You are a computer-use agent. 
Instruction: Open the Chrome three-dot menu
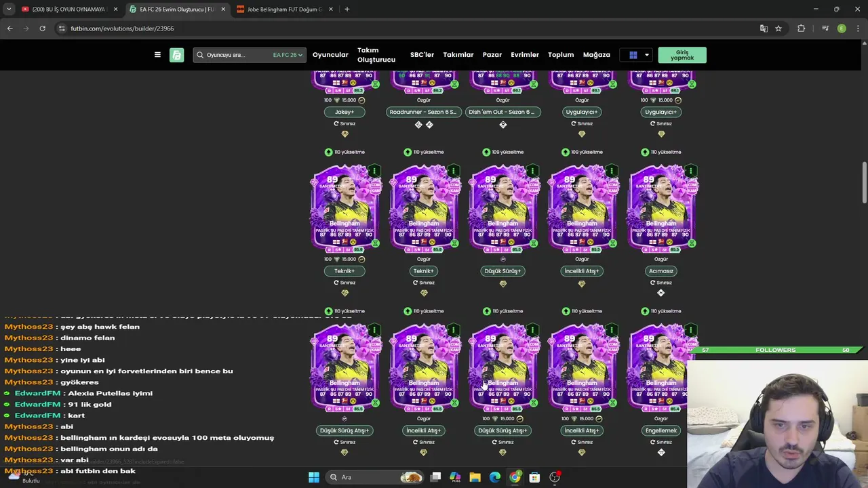[x=859, y=28]
